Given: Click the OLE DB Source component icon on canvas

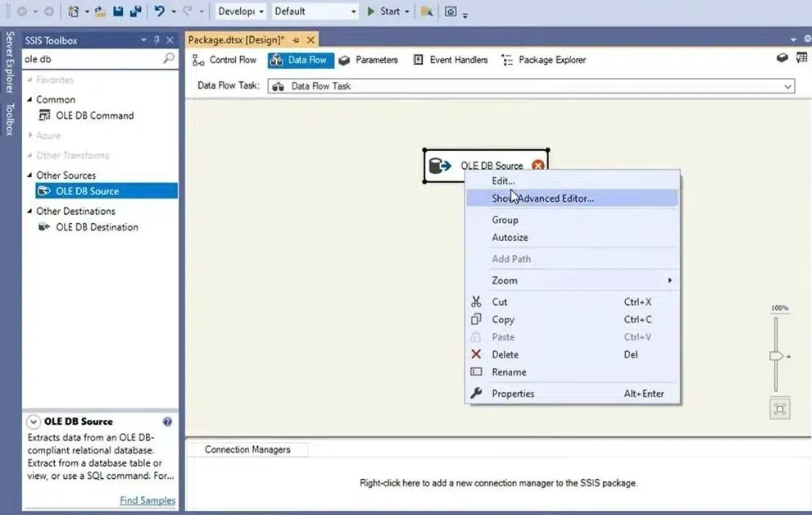Looking at the screenshot, I should click(x=440, y=166).
